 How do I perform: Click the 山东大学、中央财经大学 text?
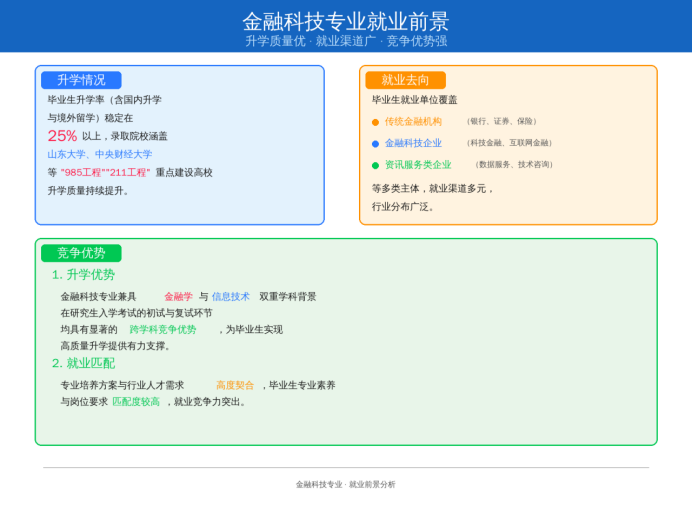[100, 154]
